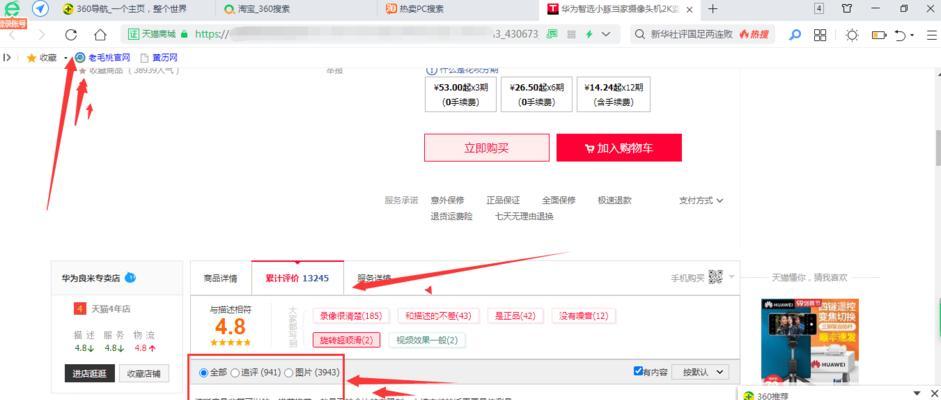Click the 进店逛逛 button
Image resolution: width=941 pixels, height=400 pixels.
pos(89,373)
